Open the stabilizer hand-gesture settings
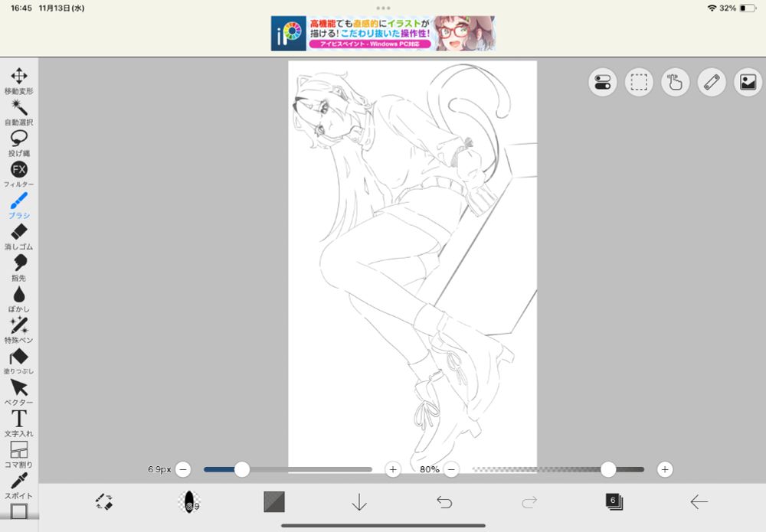Viewport: 766px width, 532px height. tap(675, 82)
